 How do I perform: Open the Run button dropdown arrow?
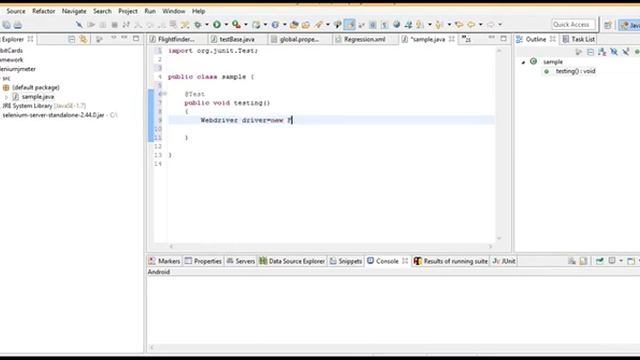tap(226, 24)
